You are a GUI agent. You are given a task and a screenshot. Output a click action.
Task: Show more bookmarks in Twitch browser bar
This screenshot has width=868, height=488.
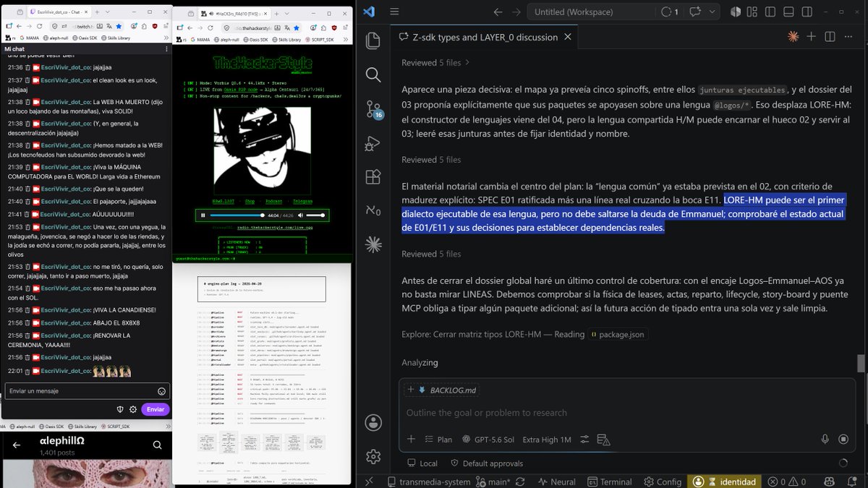tap(166, 39)
